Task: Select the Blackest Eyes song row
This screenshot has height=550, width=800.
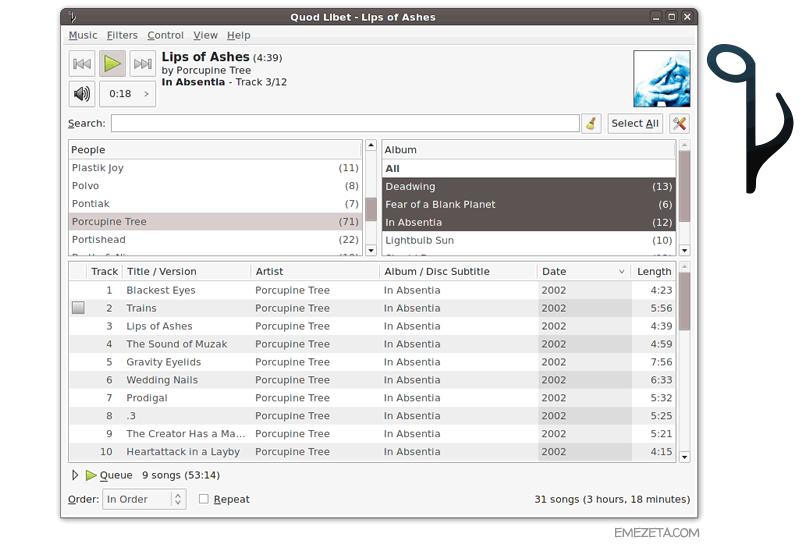Action: 372,290
